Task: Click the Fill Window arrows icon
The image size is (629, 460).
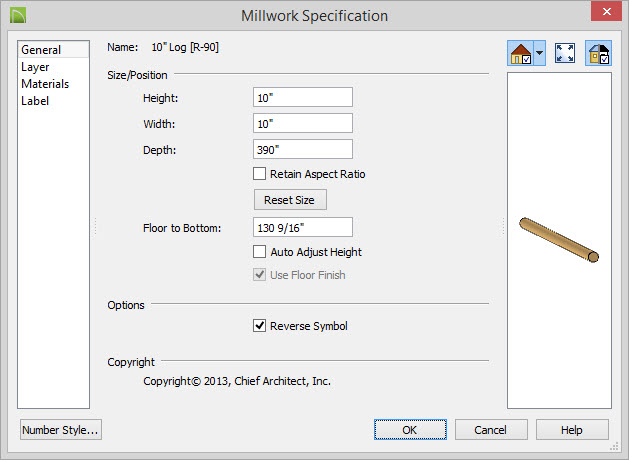Action: pyautogui.click(x=565, y=53)
